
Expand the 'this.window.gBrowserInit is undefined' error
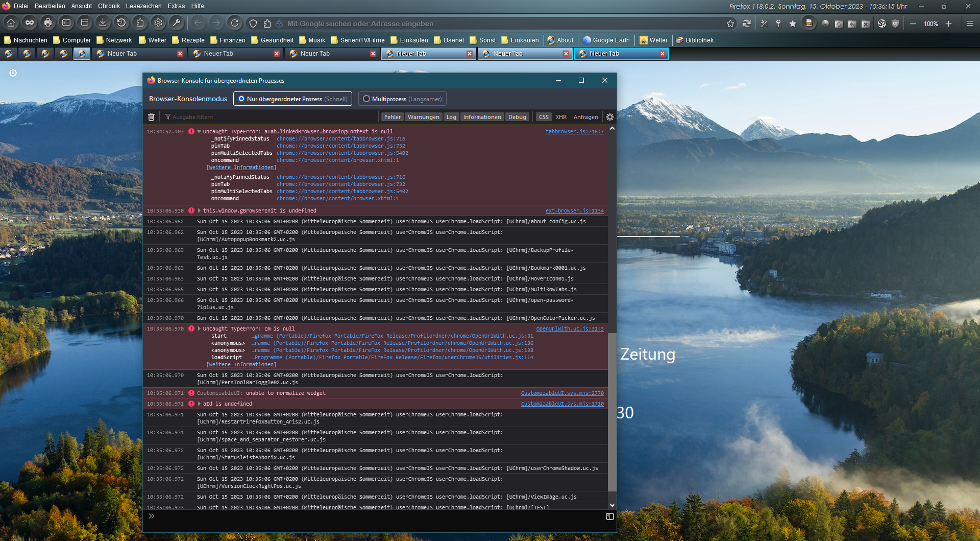(x=199, y=211)
